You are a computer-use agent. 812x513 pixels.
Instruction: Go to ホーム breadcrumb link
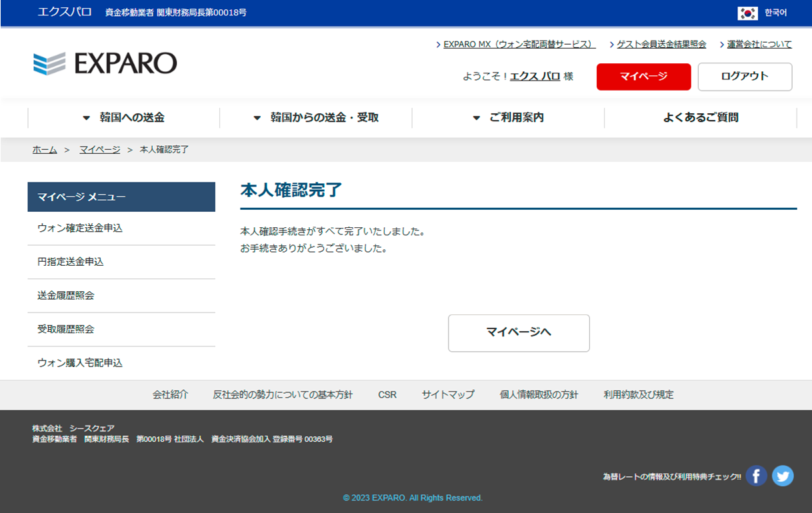tap(45, 150)
